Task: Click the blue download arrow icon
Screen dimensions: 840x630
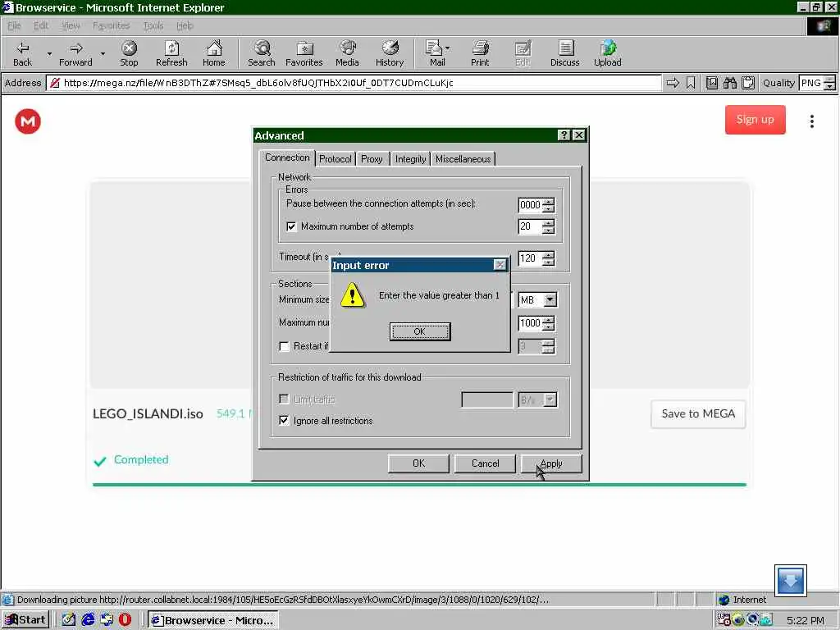Action: 790,581
